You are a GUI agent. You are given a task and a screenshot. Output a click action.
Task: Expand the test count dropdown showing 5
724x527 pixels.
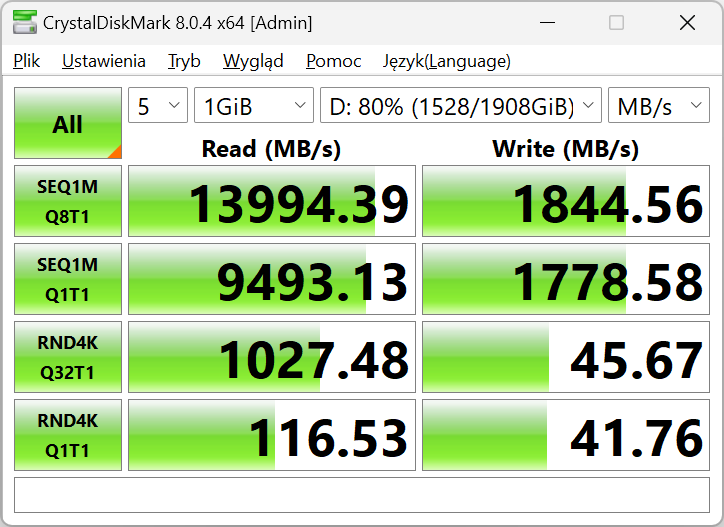click(x=158, y=105)
